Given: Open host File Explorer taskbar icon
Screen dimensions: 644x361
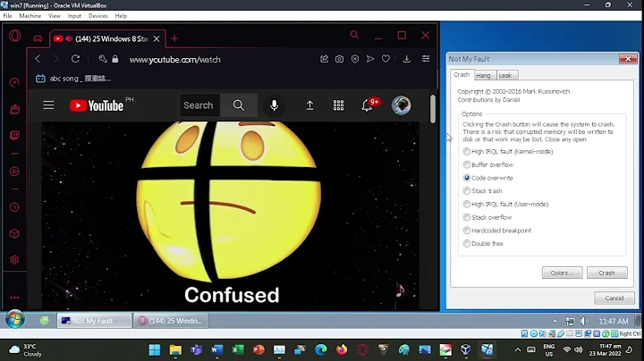Looking at the screenshot, I should click(175, 350).
